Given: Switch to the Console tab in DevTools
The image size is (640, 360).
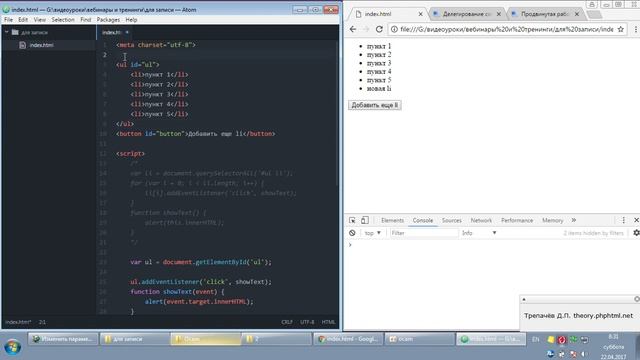Looking at the screenshot, I should tap(422, 220).
